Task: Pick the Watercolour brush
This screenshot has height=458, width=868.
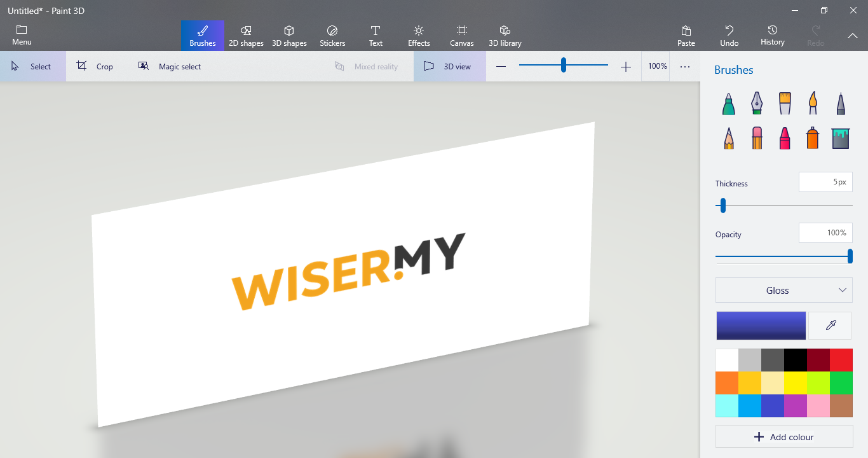Action: [813, 104]
